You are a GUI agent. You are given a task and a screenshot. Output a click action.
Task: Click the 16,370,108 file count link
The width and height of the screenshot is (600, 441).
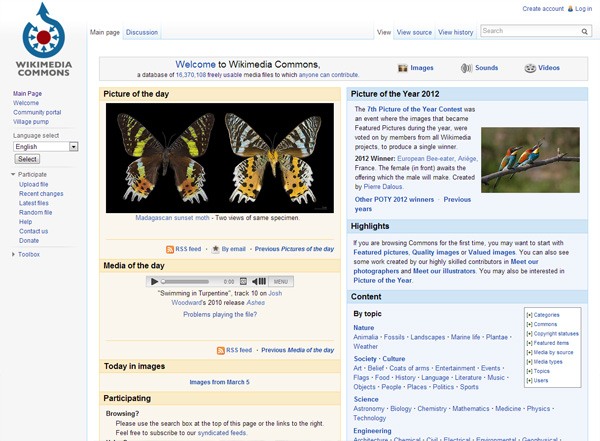[x=191, y=75]
